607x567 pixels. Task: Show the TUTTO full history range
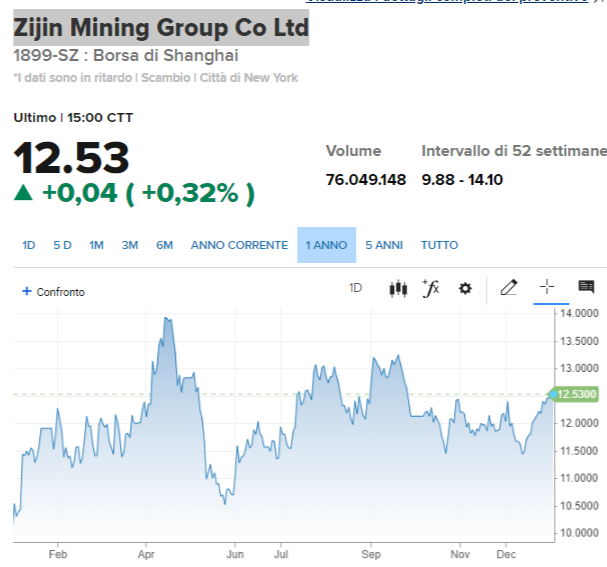click(439, 245)
